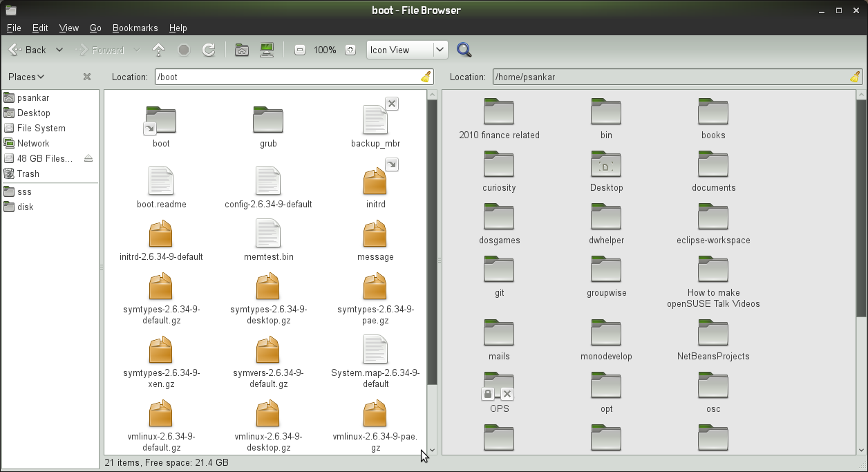This screenshot has width=868, height=472.
Task: Click the Reload icon in toolbar
Action: (x=208, y=50)
